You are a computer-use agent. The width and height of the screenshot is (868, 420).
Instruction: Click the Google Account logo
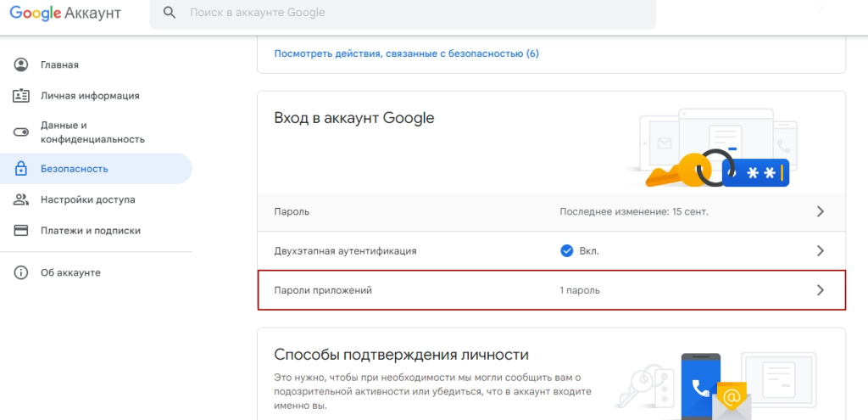point(65,14)
